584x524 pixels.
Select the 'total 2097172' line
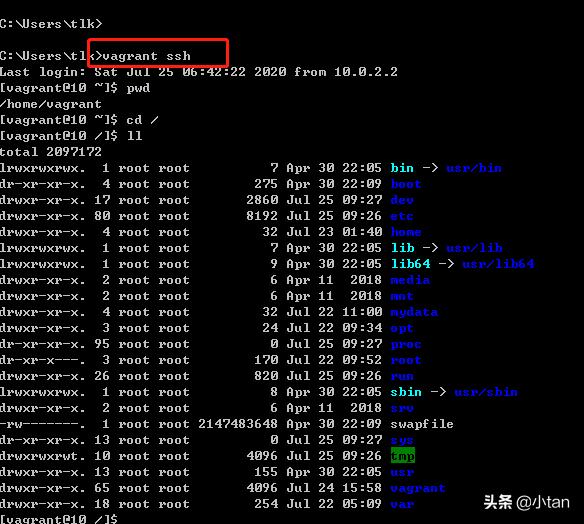pos(51,152)
